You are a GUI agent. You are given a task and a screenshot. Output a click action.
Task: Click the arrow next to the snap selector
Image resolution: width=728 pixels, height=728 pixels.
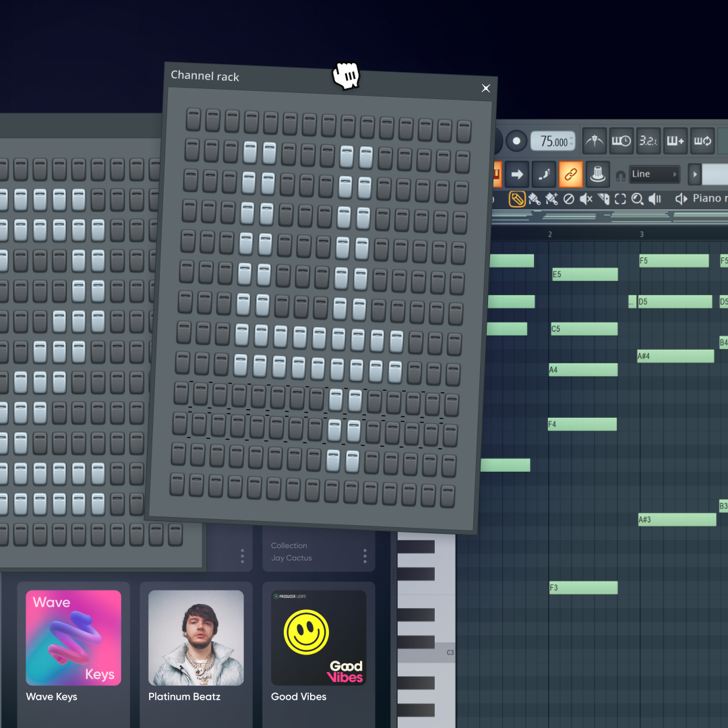point(695,175)
